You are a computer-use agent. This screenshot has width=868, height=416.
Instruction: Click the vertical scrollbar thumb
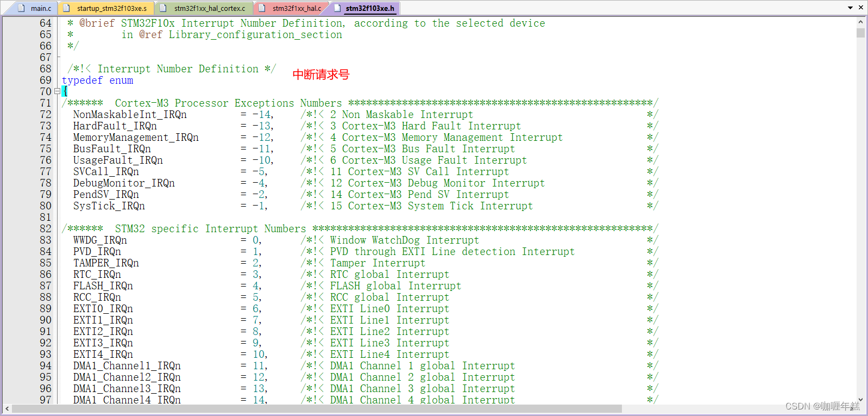860,33
